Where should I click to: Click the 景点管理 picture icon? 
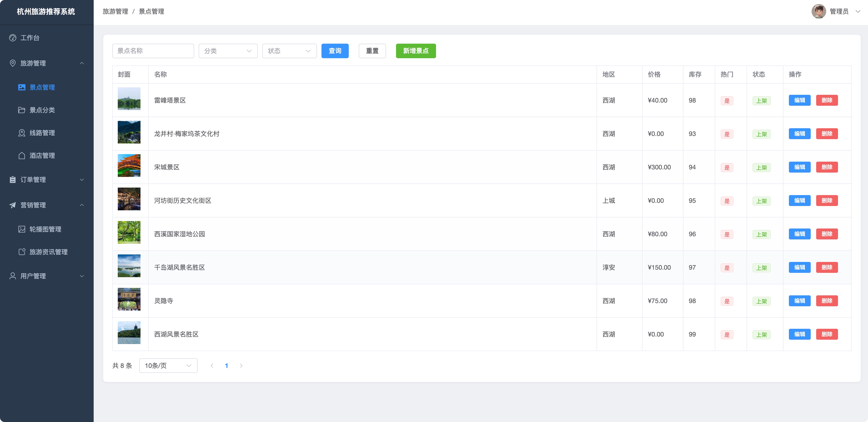[x=22, y=87]
